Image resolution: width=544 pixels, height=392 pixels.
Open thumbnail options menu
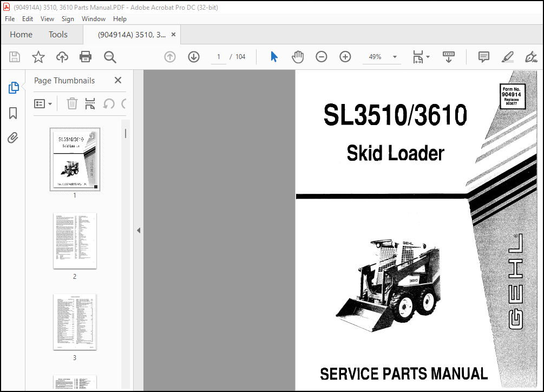pos(43,104)
